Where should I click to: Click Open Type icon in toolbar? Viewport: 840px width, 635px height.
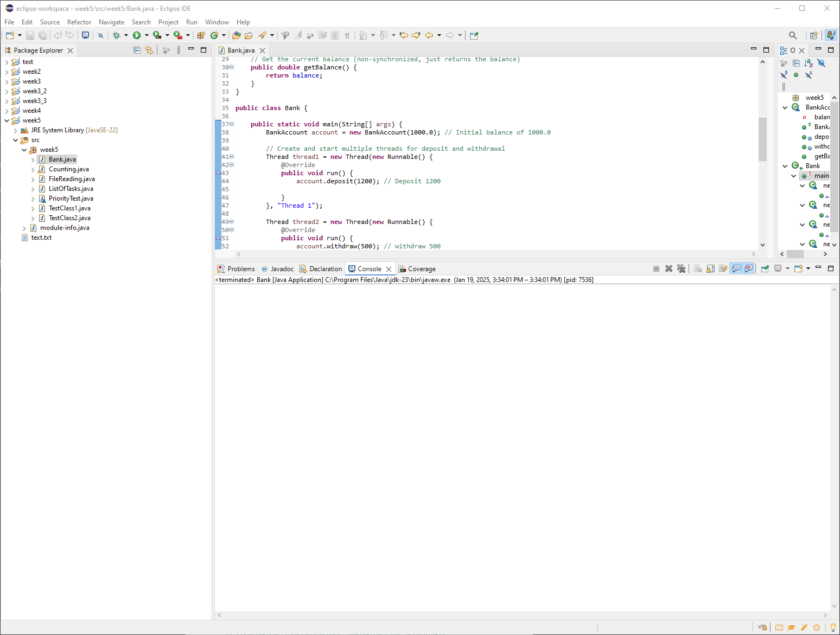[237, 35]
